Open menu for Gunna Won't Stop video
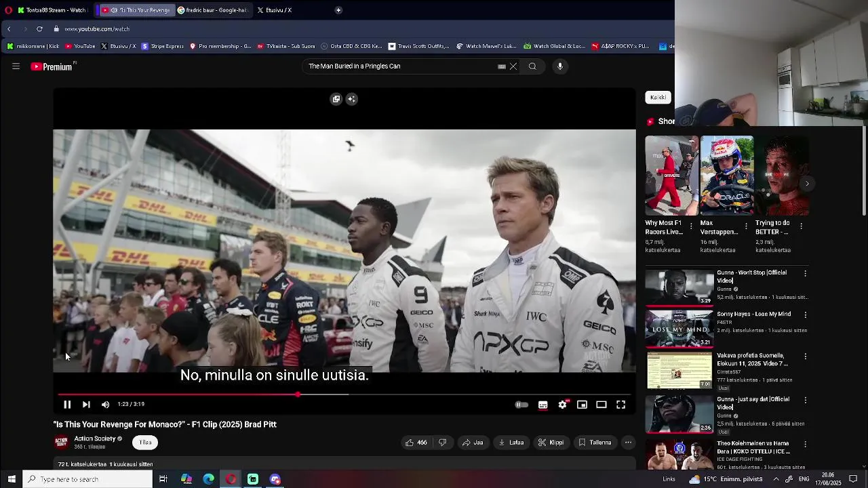Image resolution: width=868 pixels, height=488 pixels. (805, 274)
